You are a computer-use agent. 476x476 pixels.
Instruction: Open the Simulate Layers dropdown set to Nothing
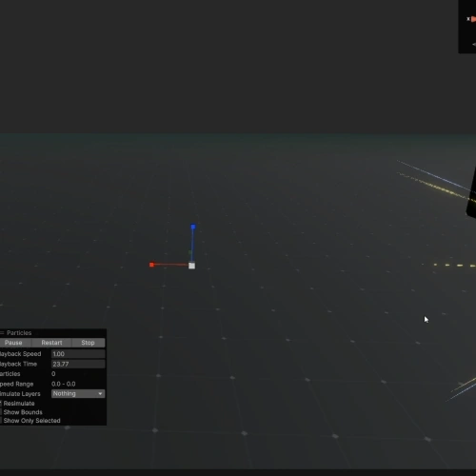tap(78, 394)
